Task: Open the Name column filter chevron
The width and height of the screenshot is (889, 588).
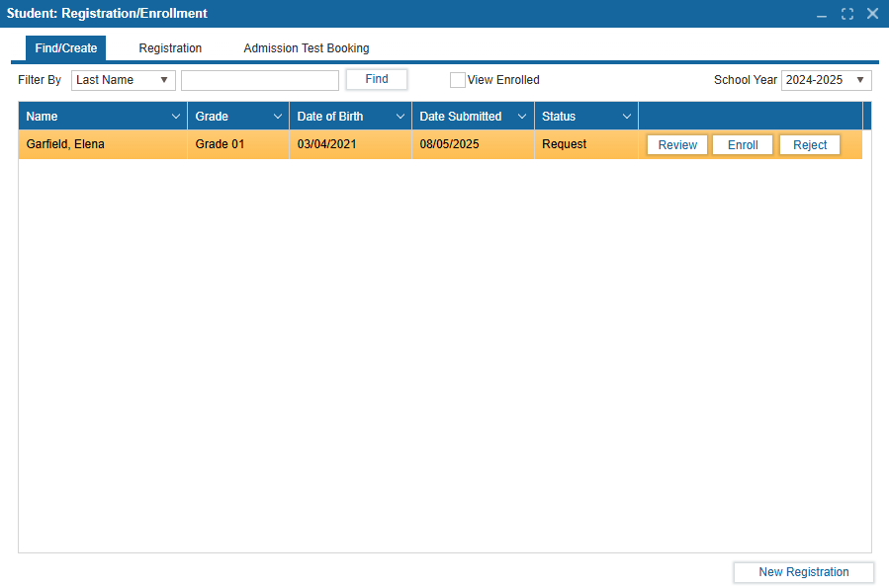Action: (x=176, y=117)
